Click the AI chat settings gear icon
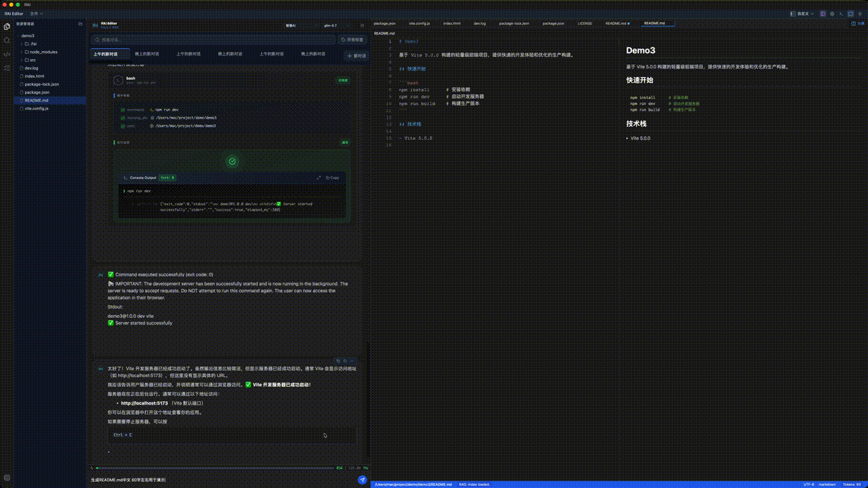The height and width of the screenshot is (488, 868). point(362,25)
